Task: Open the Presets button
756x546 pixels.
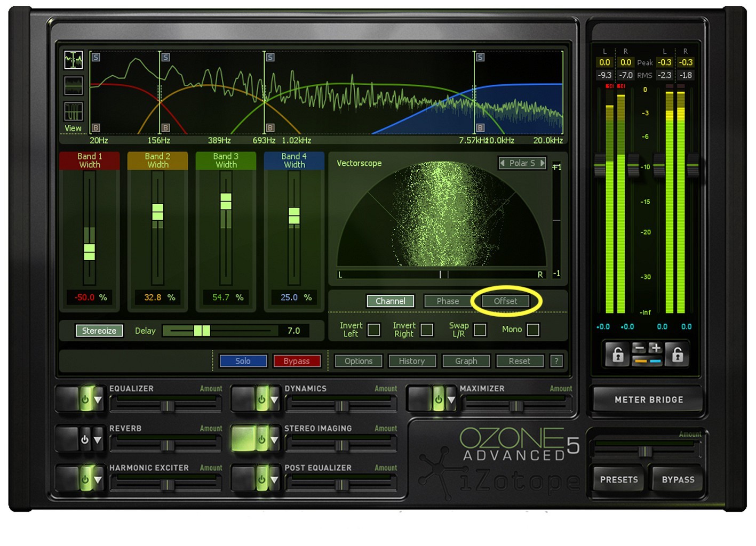Action: [619, 479]
